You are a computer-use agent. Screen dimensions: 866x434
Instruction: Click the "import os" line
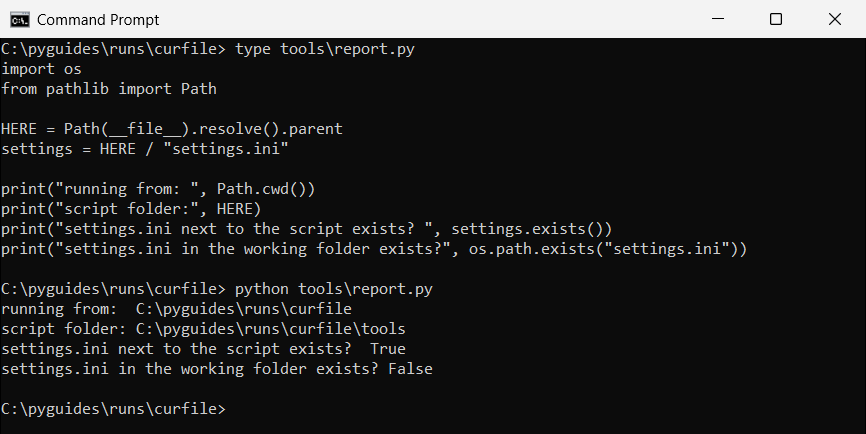pyautogui.click(x=41, y=69)
